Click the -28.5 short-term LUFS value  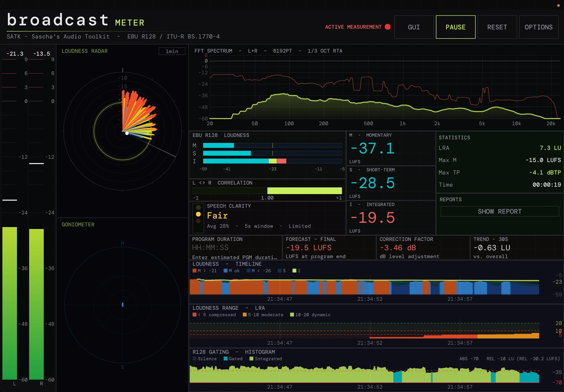(x=373, y=183)
